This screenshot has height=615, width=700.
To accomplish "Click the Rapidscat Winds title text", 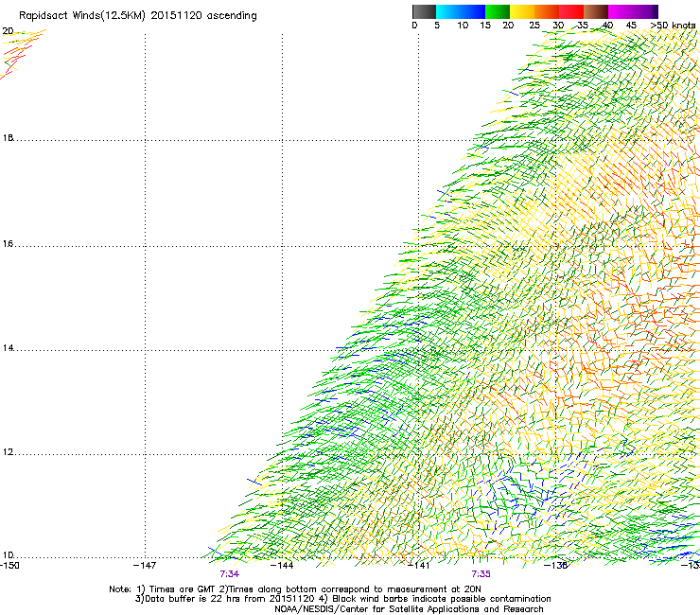I will pyautogui.click(x=138, y=16).
